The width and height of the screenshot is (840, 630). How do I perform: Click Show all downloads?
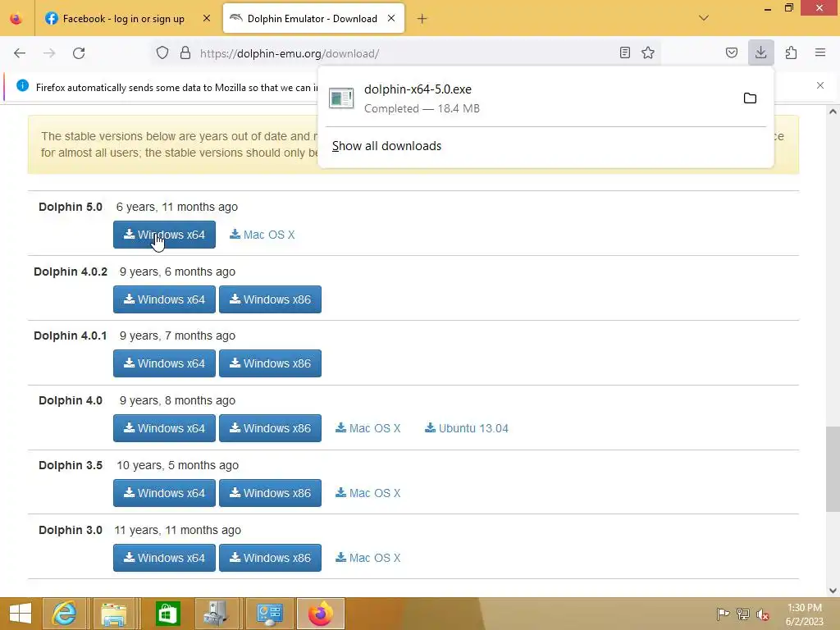[x=386, y=146]
